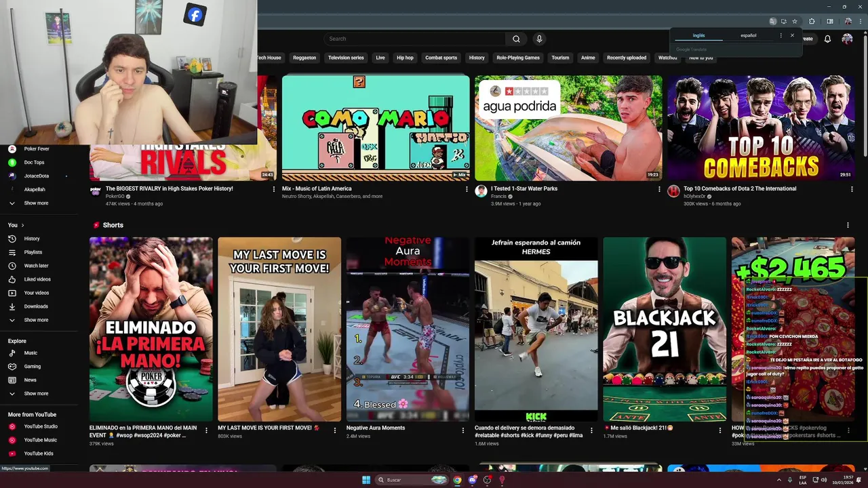This screenshot has width=868, height=488.
Task: Open more options for 1-Star Water Parks video
Action: coord(659,189)
